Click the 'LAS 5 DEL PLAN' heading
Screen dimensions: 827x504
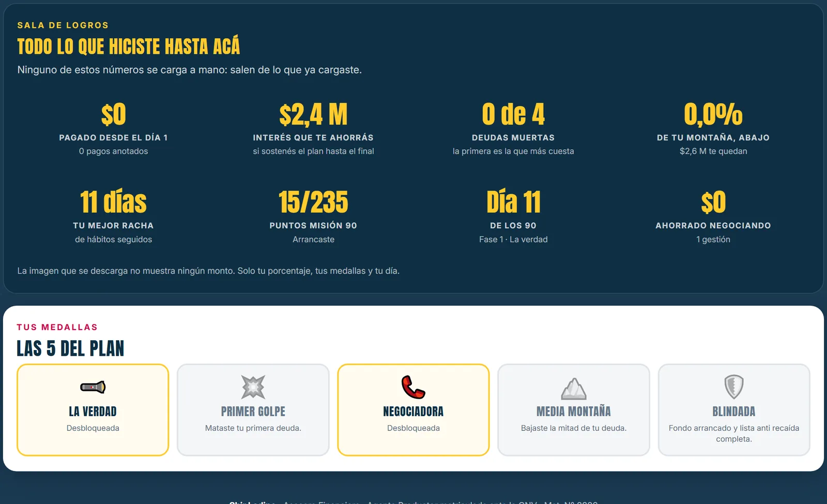click(70, 349)
